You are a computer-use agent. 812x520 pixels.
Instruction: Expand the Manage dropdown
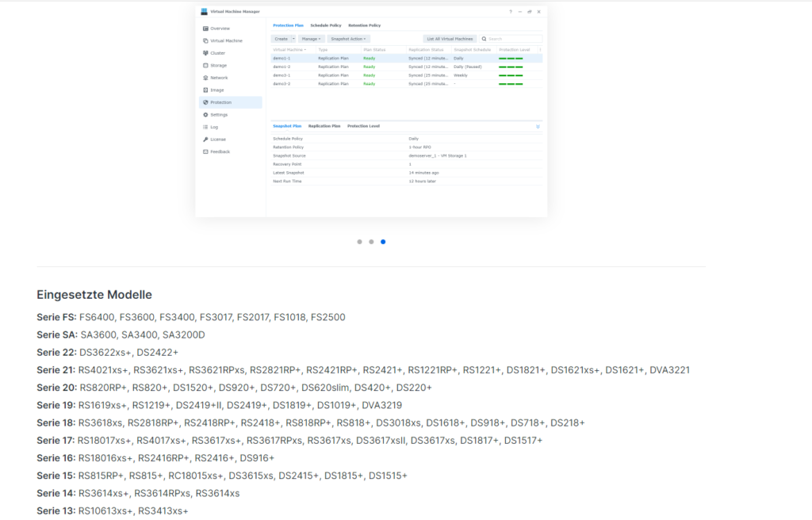tap(312, 39)
